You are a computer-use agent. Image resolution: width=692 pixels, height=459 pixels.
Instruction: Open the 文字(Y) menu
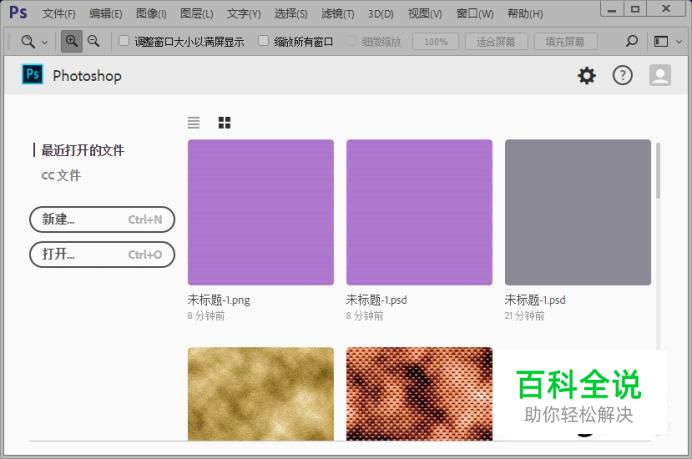click(244, 14)
